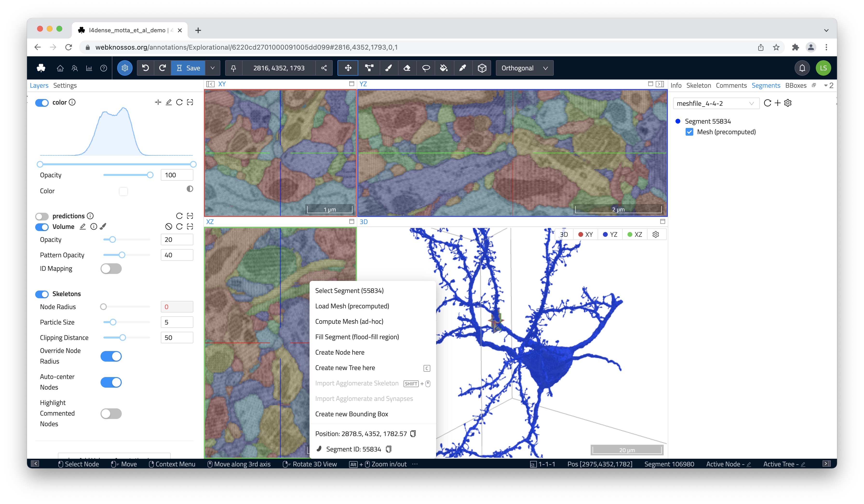Invert the color layer
This screenshot has height=504, width=864.
point(189,189)
